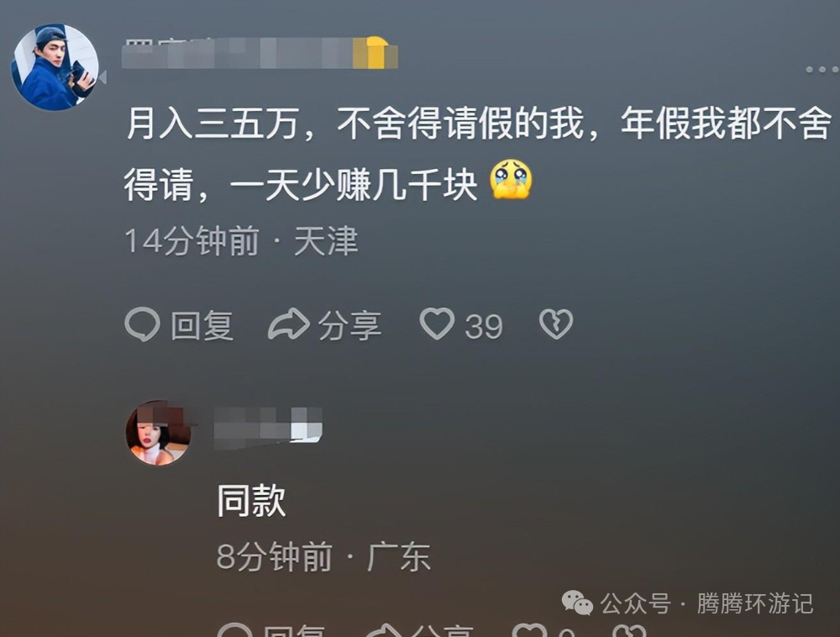Tap the crying emoji in the comment
Screen dimensions: 840x637
pos(511,180)
